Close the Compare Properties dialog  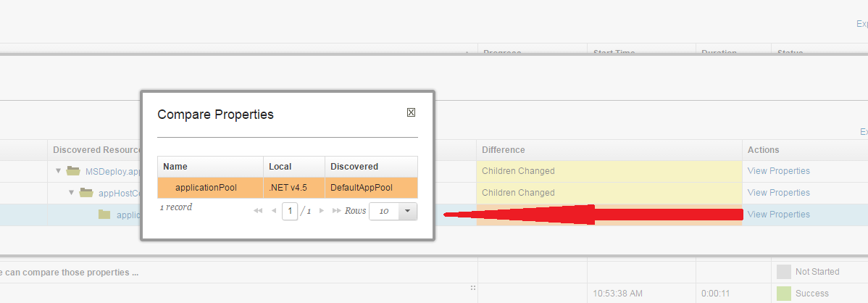411,112
